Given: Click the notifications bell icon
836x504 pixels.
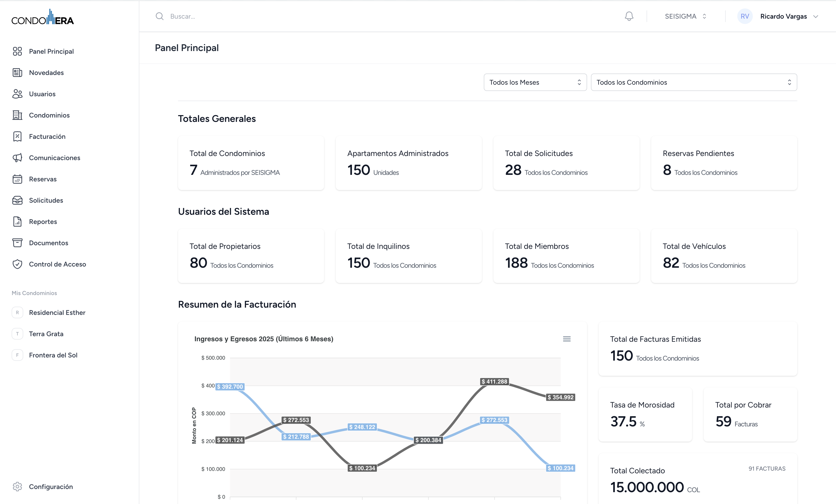Looking at the screenshot, I should click(629, 16).
